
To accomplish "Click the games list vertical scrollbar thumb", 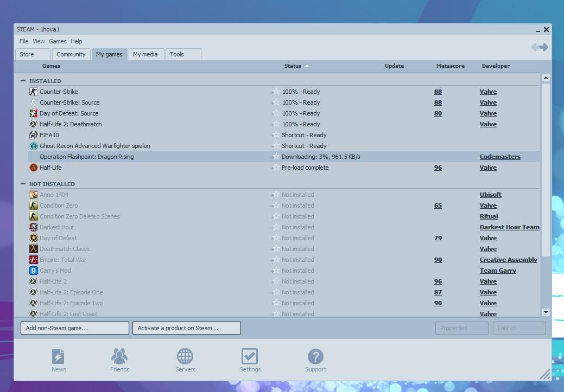I will click(x=546, y=170).
